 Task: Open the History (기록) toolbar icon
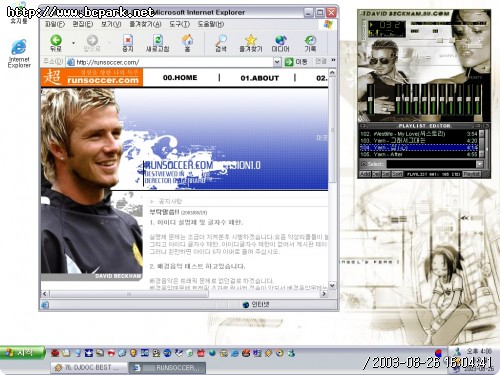[x=310, y=40]
